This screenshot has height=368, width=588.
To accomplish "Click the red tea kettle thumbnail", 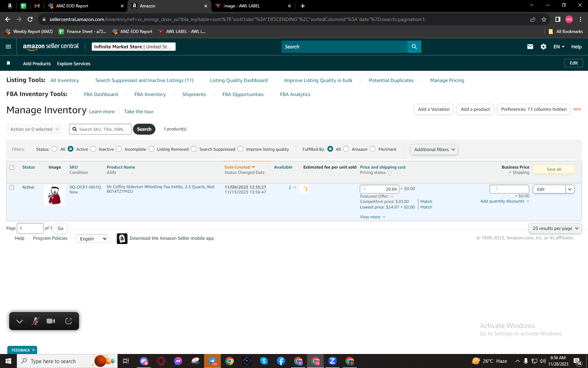I will pyautogui.click(x=55, y=195).
